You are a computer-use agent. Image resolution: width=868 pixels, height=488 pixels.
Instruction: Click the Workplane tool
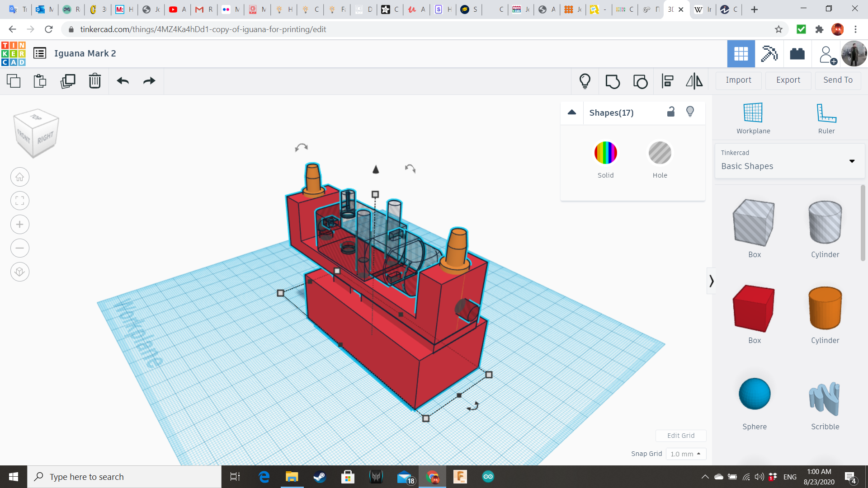(x=753, y=118)
